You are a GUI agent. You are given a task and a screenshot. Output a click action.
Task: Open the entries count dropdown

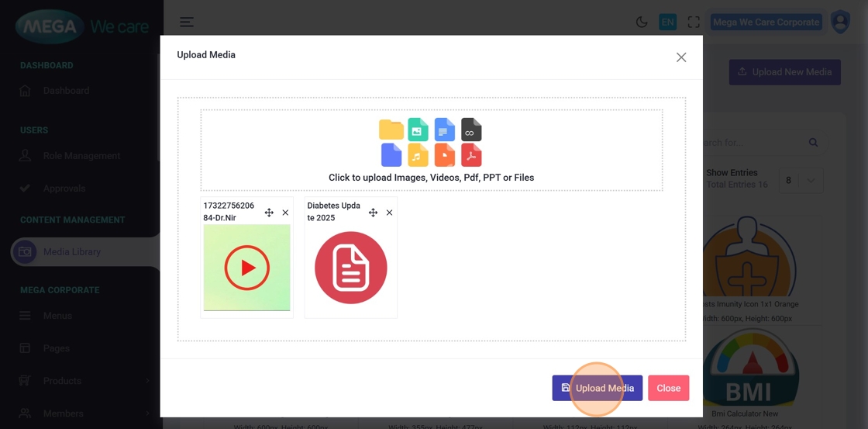[800, 180]
